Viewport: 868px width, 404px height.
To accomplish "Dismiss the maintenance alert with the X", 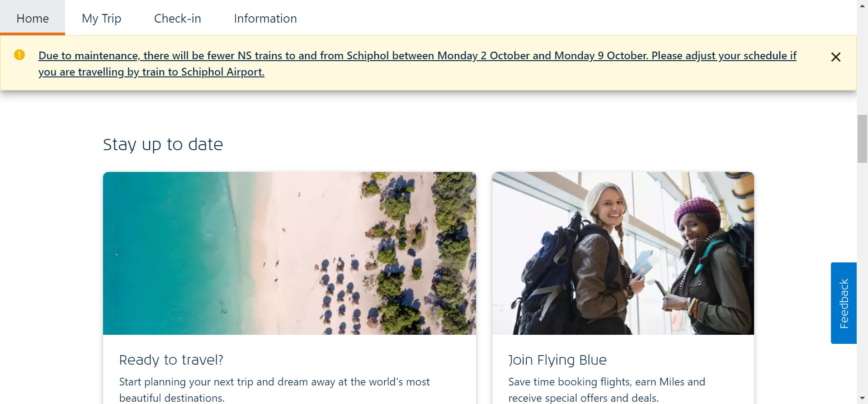I will tap(835, 57).
